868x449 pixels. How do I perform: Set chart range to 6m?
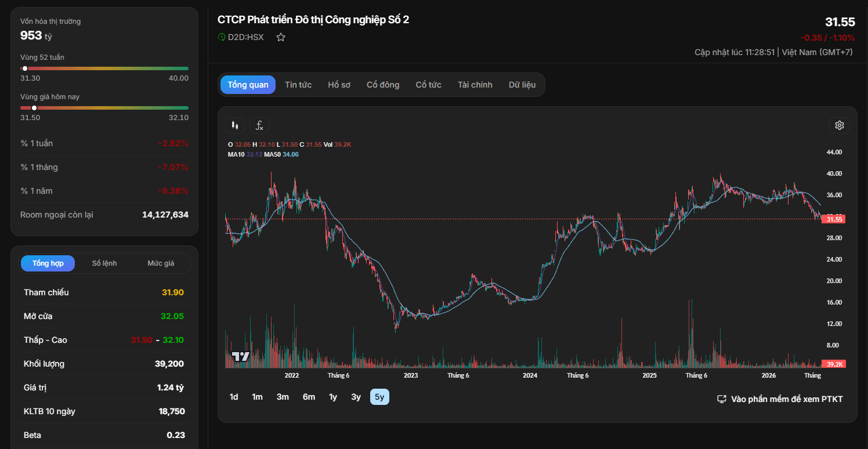coord(309,397)
